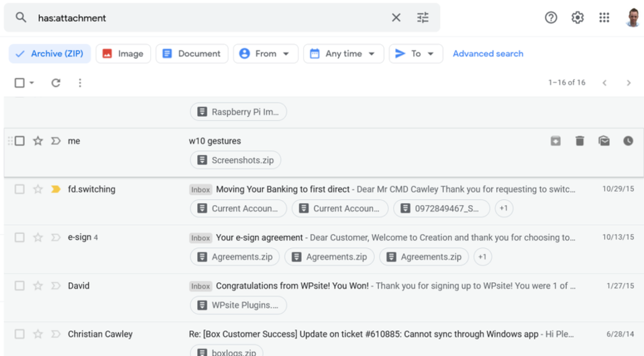Viewport: 644px width, 356px height.
Task: Open the Advanced search link
Action: 488,54
